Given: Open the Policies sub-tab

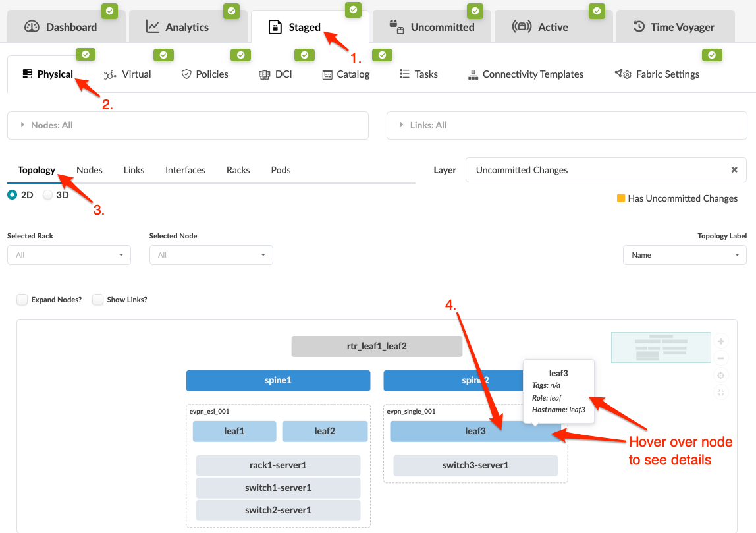Looking at the screenshot, I should (x=204, y=74).
